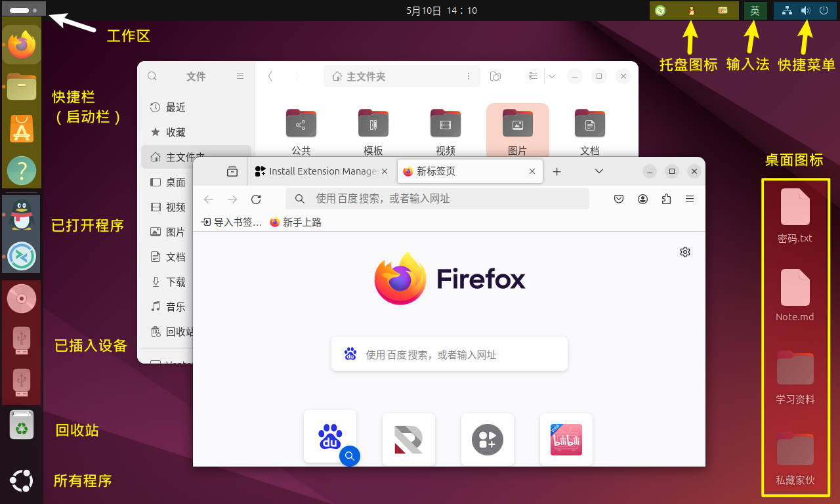Click the 主文件夹 path bar in Files
The height and width of the screenshot is (504, 840).
(x=402, y=76)
